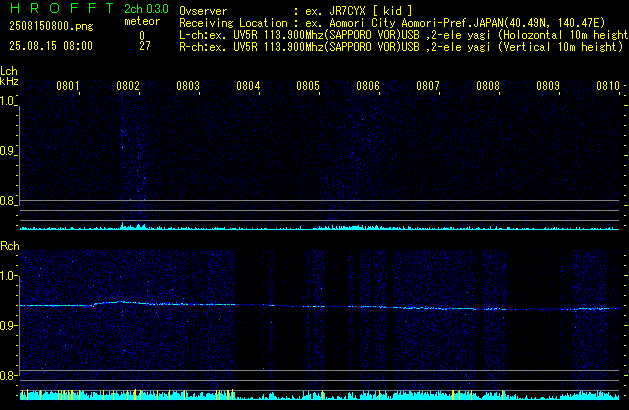629x410 pixels.
Task: Click the 0809 time marker
Action: pyautogui.click(x=548, y=86)
